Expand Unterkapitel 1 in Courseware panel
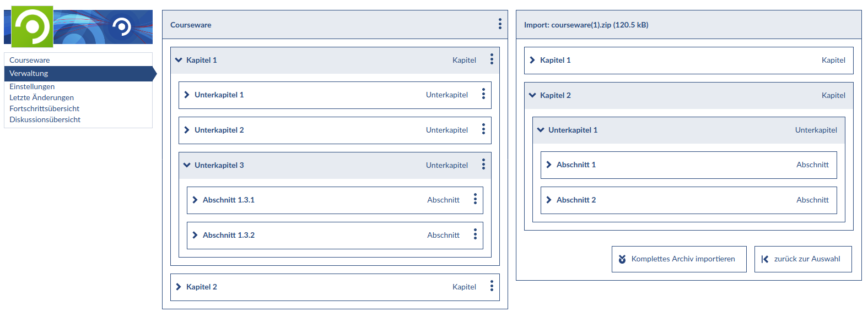The width and height of the screenshot is (868, 317). [187, 95]
